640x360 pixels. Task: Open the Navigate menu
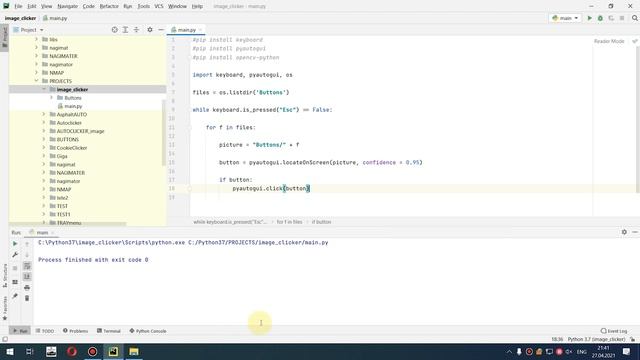click(x=67, y=6)
